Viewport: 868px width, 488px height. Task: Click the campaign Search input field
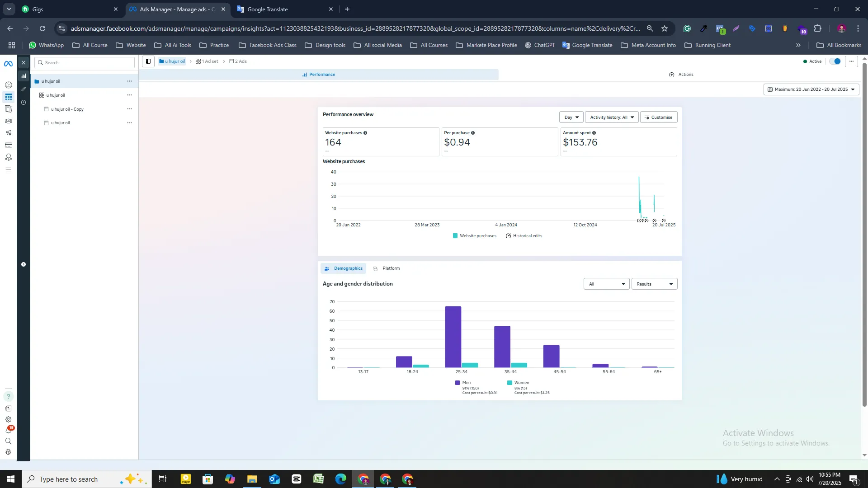[x=86, y=63]
